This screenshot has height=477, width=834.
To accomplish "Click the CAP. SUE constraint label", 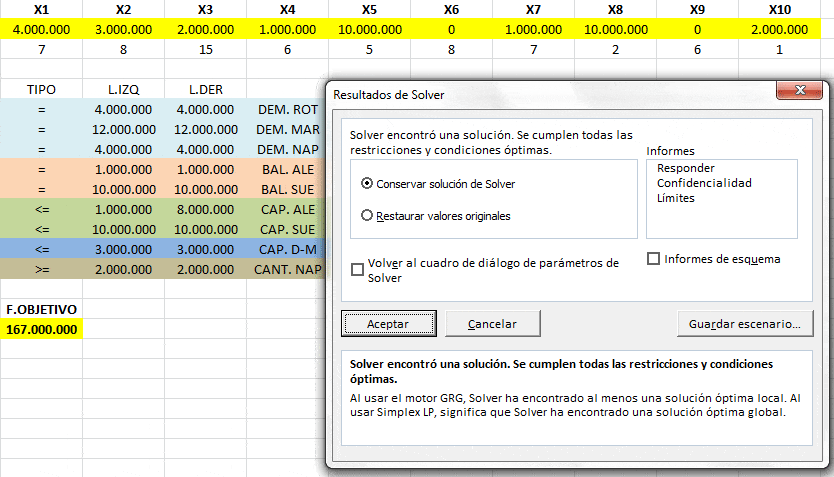I will (x=287, y=229).
